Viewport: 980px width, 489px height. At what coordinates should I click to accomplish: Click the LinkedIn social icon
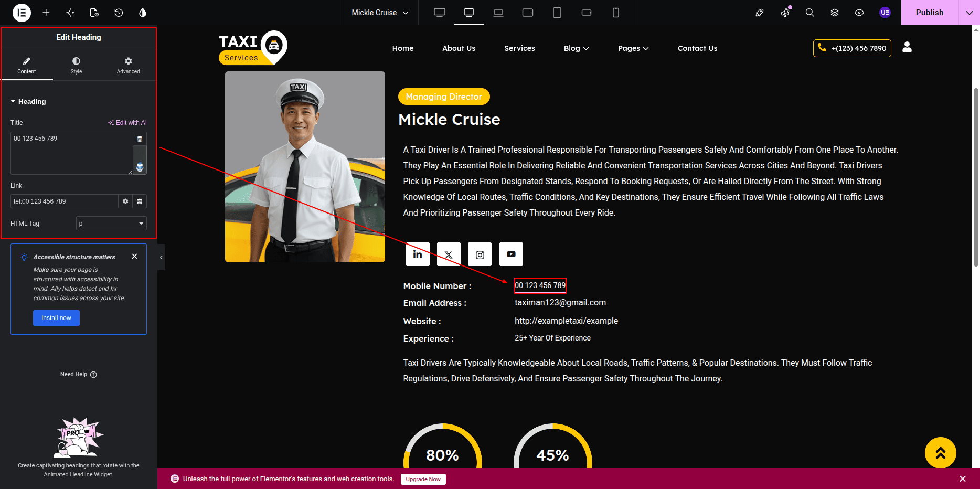[x=418, y=254]
